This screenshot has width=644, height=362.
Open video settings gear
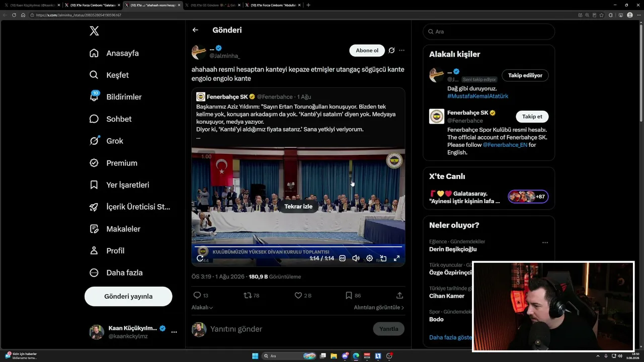[x=369, y=258]
